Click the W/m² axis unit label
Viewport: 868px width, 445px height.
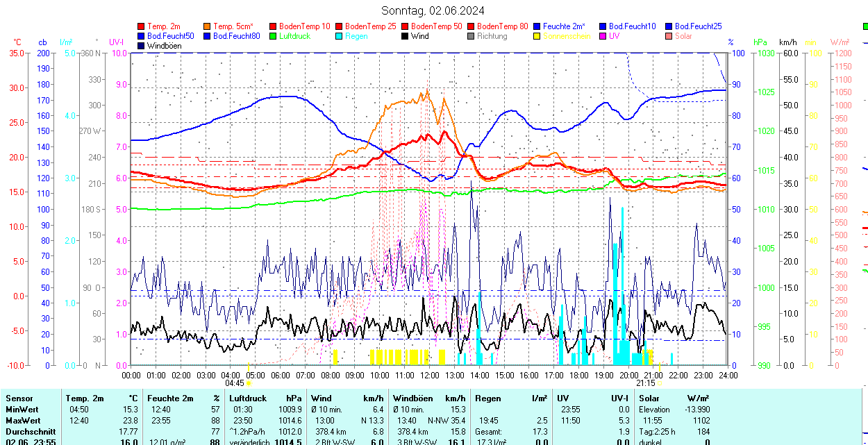[840, 42]
